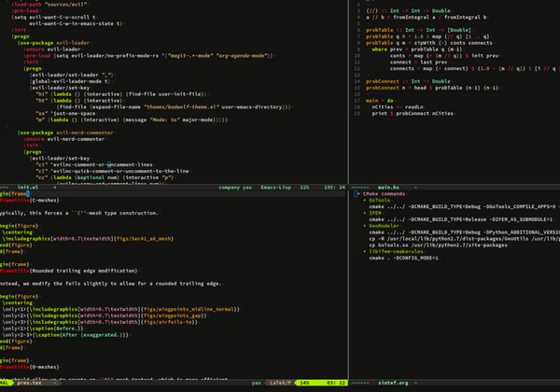The width and height of the screenshot is (560, 392).
Task: Click the evil-leader/set-leader "," expression
Action: [72, 75]
